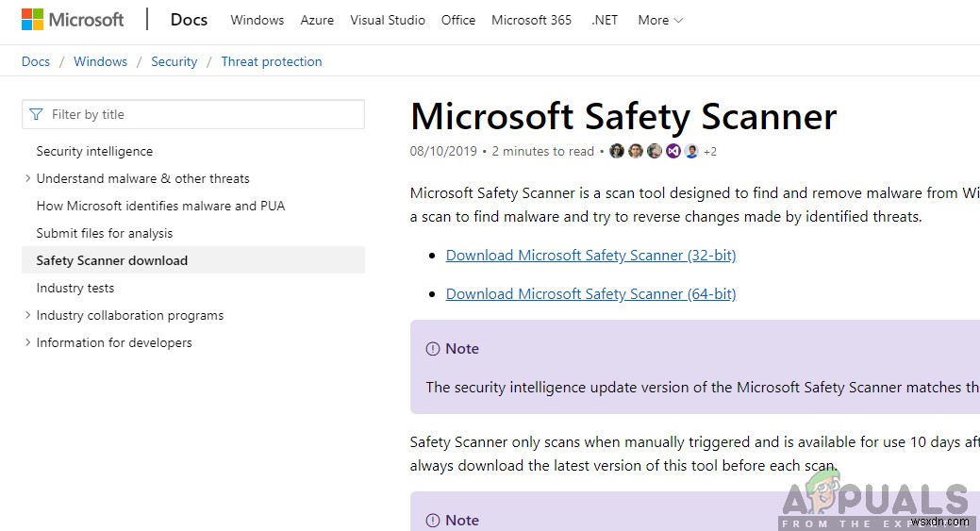Expand Industry collaboration programs section
Screen dimensions: 980x531
[x=27, y=315]
